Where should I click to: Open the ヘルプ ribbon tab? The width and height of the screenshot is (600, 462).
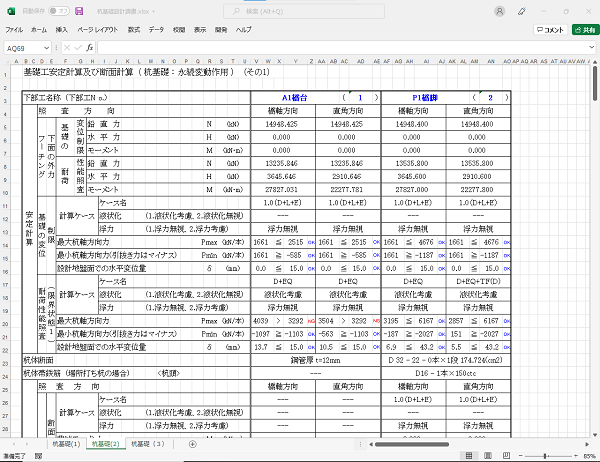point(243,29)
